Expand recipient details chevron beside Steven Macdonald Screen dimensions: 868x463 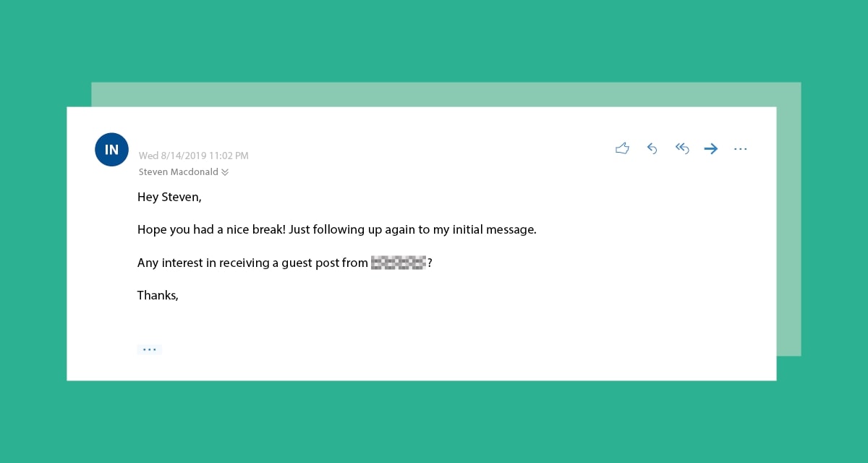[x=225, y=172]
